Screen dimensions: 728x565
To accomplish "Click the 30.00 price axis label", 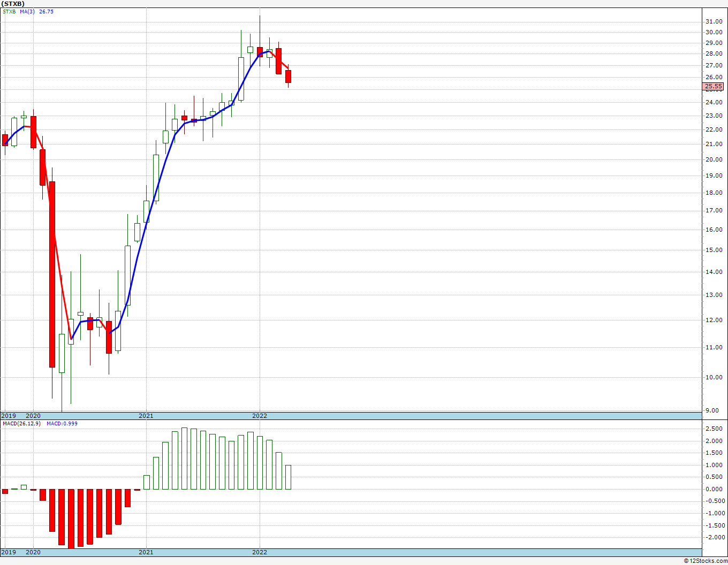I will point(714,32).
